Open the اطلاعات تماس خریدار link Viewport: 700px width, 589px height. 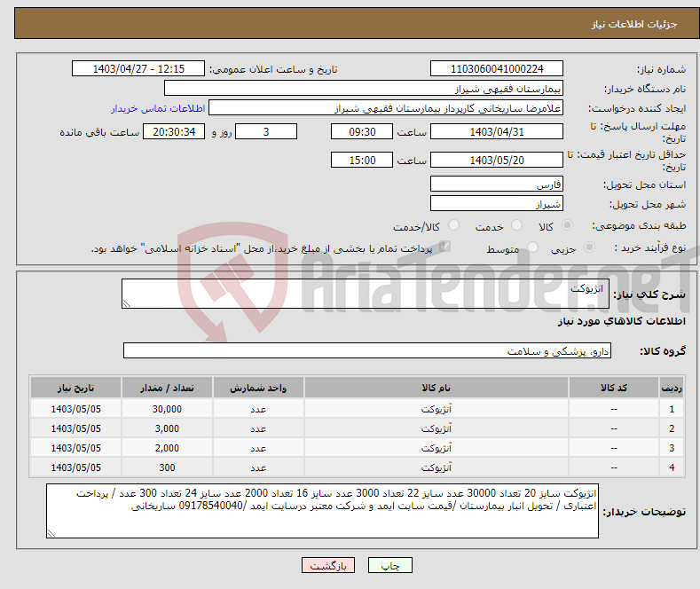click(158, 108)
